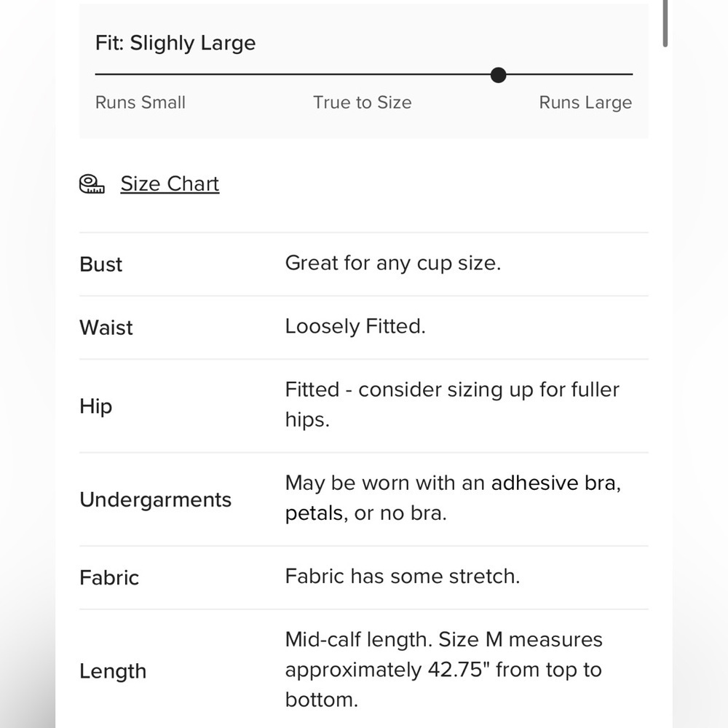Viewport: 728px width, 728px height.
Task: Click the Undergarments row label
Action: pos(156,499)
